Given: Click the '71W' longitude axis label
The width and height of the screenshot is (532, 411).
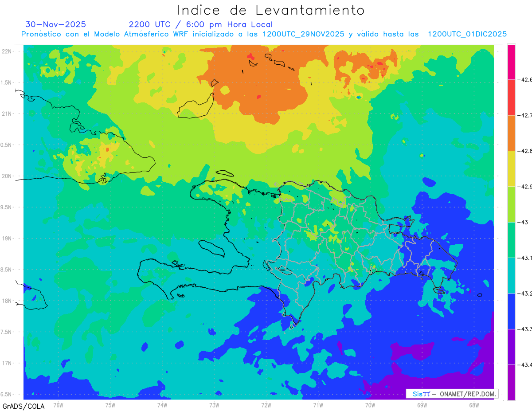Looking at the screenshot, I should (318, 405).
